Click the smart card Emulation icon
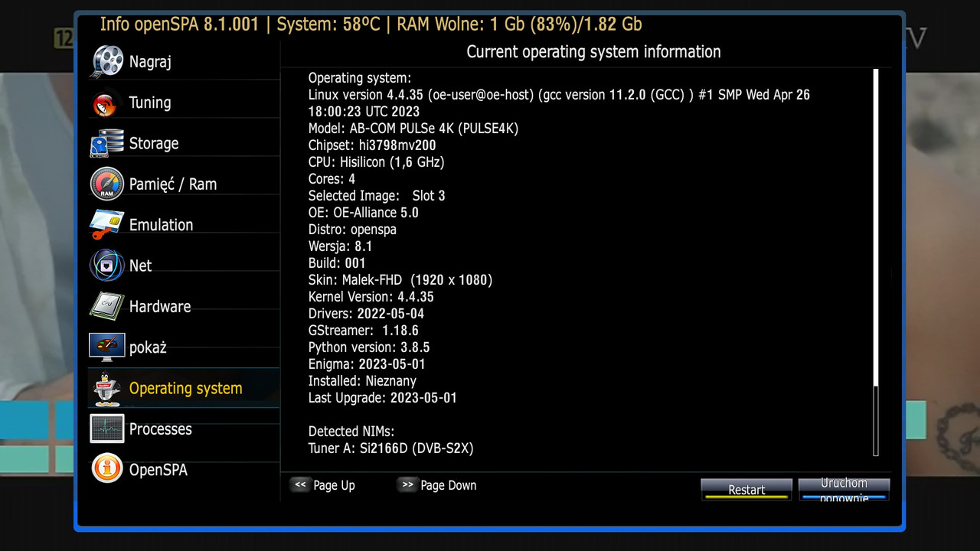 [x=106, y=225]
